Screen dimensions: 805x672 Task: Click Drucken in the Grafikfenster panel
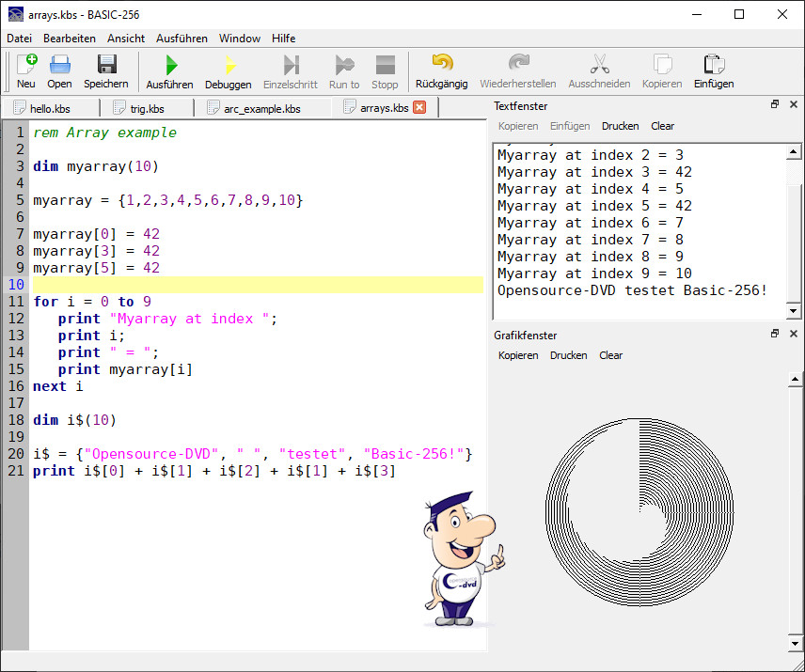pyautogui.click(x=568, y=355)
